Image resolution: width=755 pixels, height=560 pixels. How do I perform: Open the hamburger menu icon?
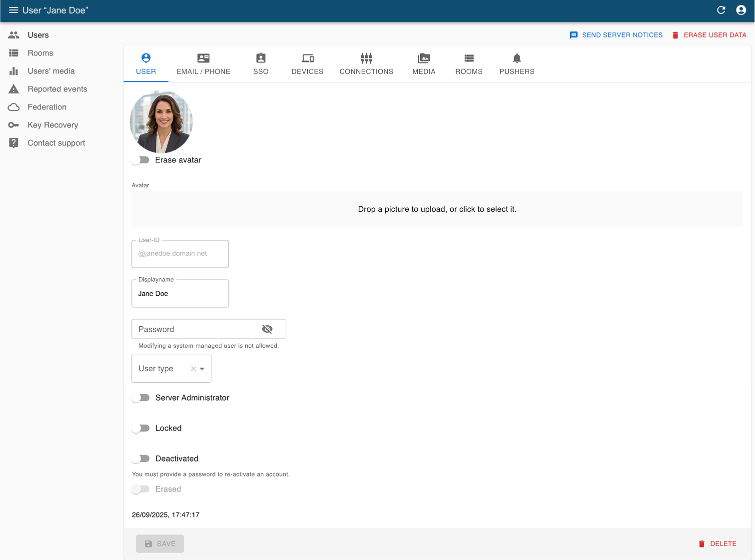(13, 10)
